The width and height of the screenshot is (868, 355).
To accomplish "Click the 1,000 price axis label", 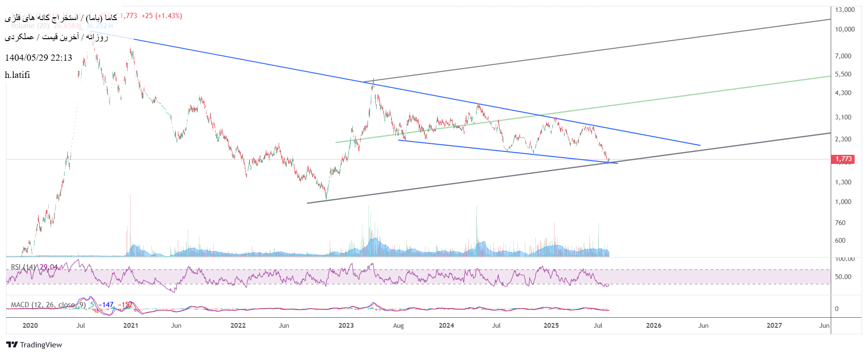I will click(x=843, y=202).
